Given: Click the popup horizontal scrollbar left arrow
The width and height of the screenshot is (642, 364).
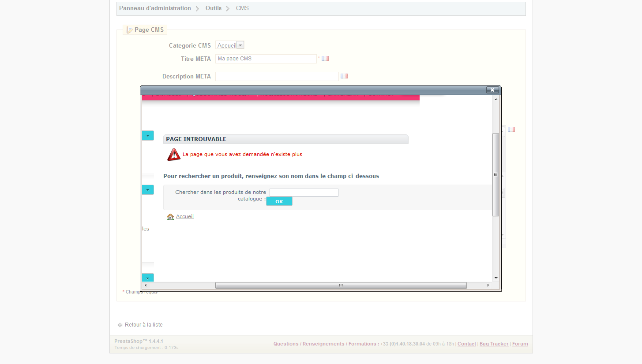Looking at the screenshot, I should [x=146, y=286].
